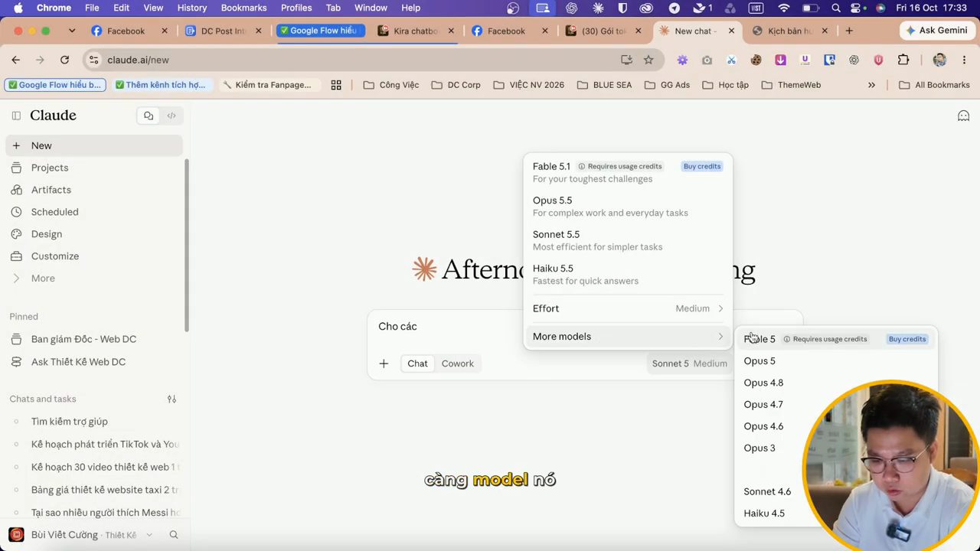Expand the Effort Medium submenu
Screen dimensions: 980x551
tap(628, 308)
